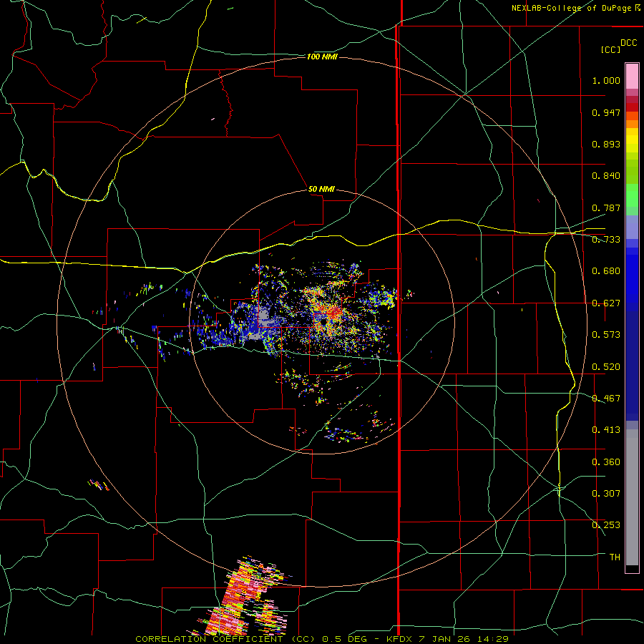644x644 pixels.
Task: Click the TH threshold label
Action: click(x=615, y=557)
